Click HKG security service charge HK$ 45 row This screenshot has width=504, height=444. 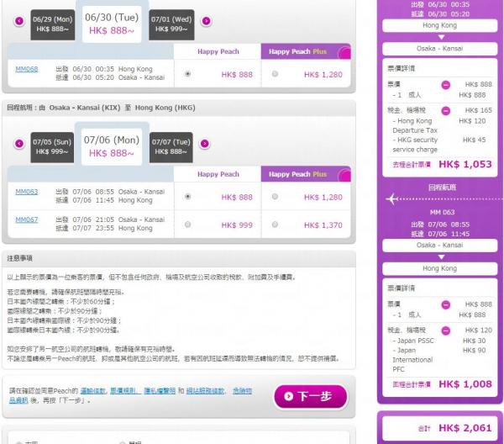[x=439, y=145]
